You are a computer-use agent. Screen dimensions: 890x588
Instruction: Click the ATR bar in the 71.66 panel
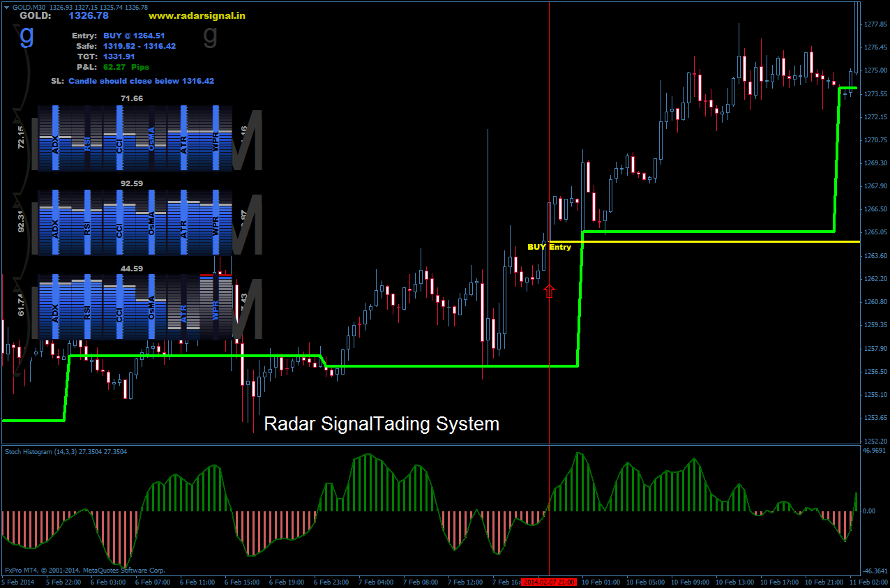pos(183,138)
